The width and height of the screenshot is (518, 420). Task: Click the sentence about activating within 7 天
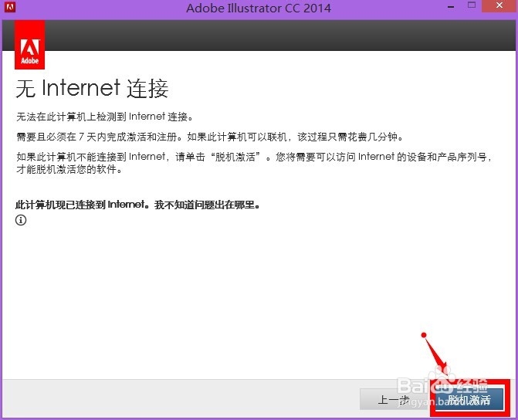210,137
